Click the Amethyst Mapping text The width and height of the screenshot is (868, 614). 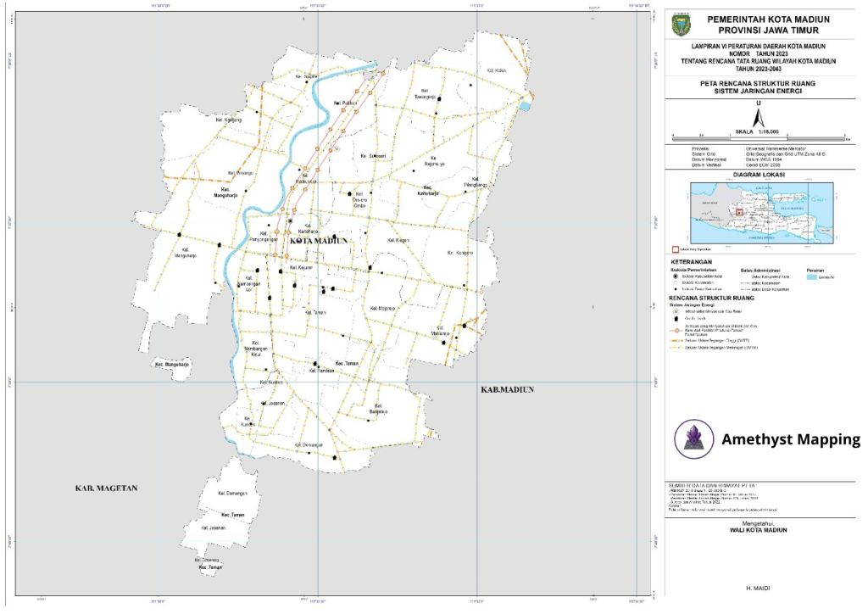click(x=790, y=439)
